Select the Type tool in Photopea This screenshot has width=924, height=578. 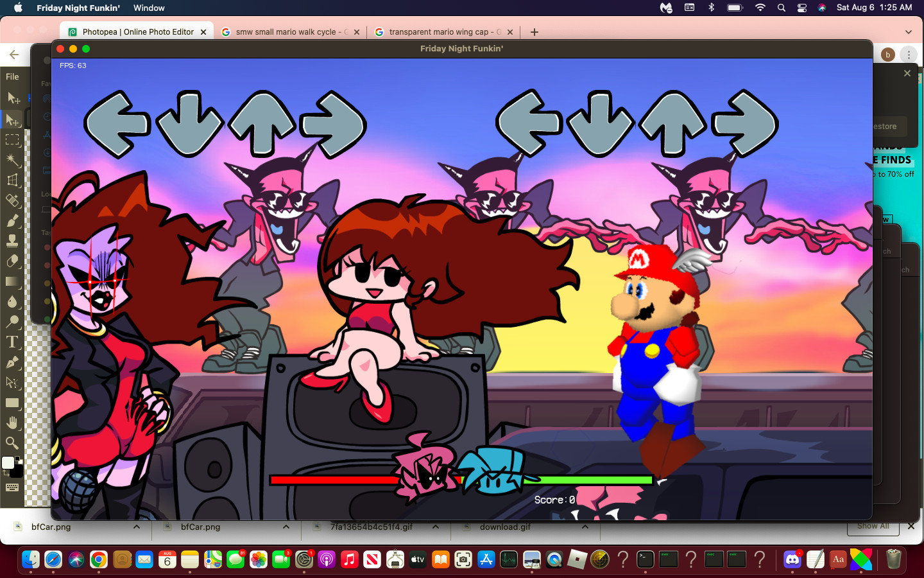point(13,342)
